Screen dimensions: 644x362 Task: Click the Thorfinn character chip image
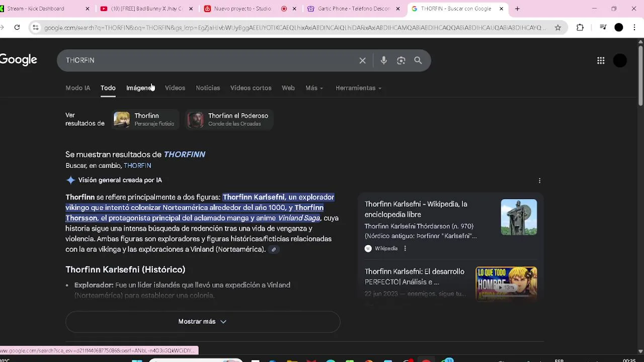(121, 120)
